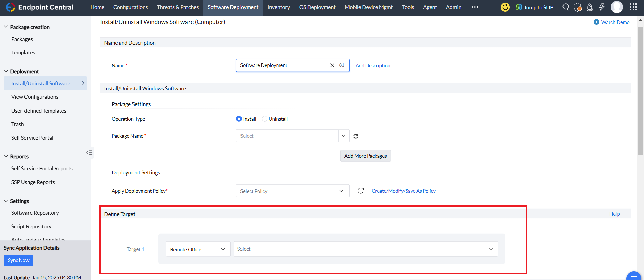Viewport: 644px width, 280px height.
Task: Open the apps grid launcher
Action: pos(633,7)
